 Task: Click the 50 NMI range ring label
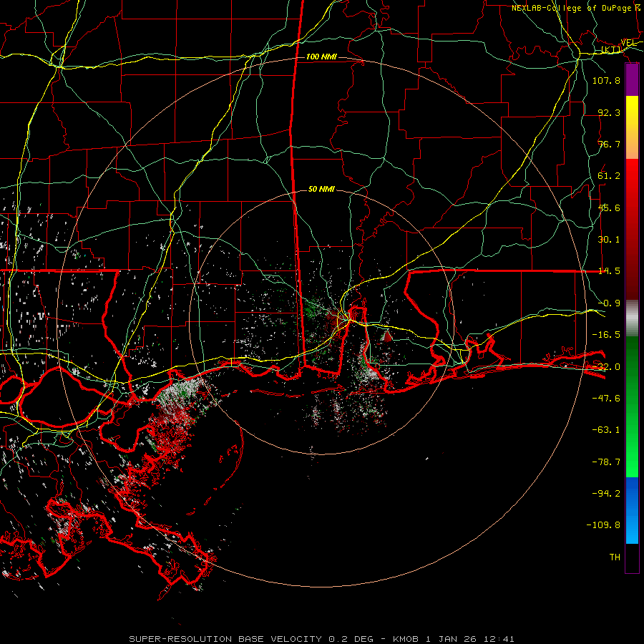pos(321,189)
